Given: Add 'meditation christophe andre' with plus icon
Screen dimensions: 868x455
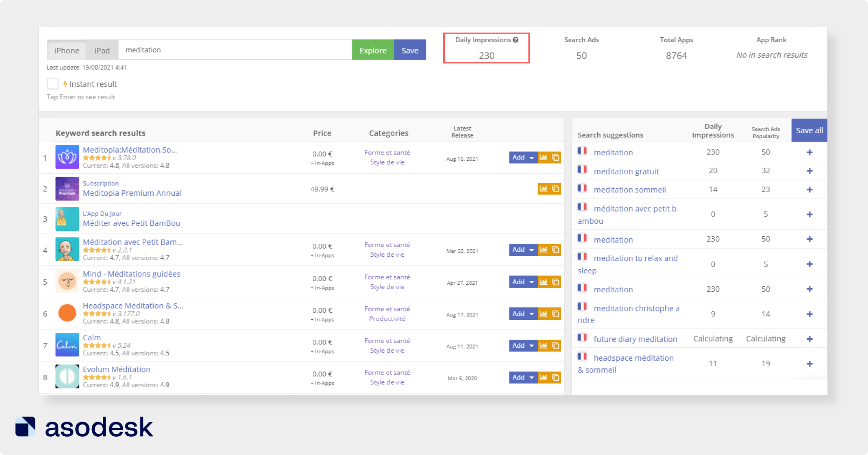Looking at the screenshot, I should 810,314.
